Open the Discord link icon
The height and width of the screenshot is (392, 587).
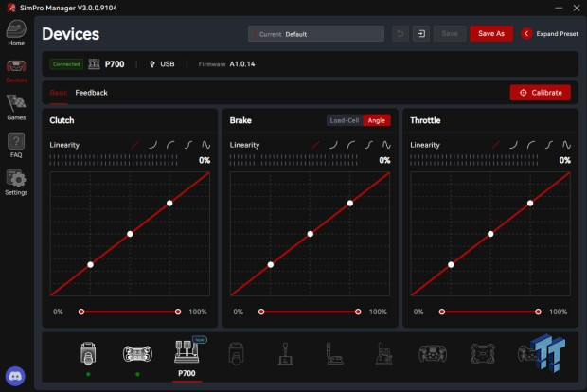point(15,376)
